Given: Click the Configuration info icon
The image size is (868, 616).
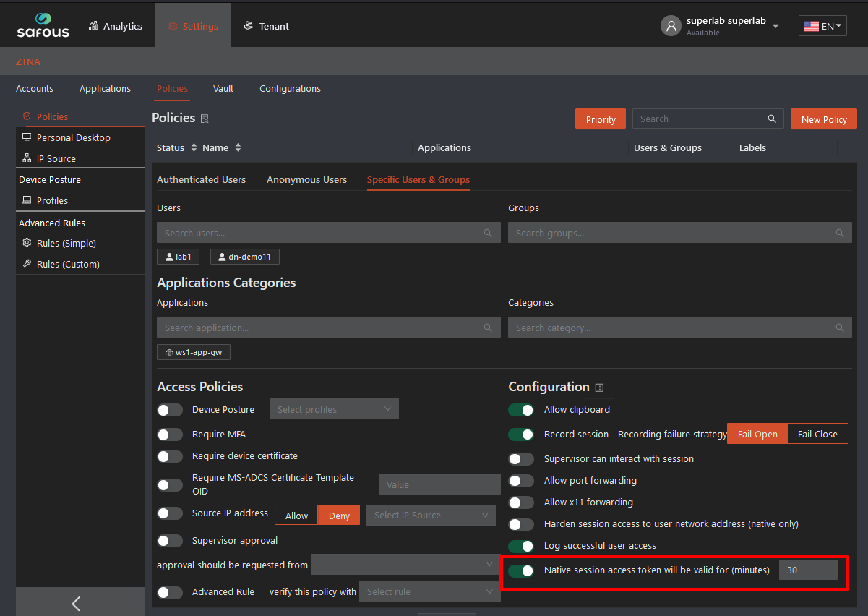Looking at the screenshot, I should [599, 388].
